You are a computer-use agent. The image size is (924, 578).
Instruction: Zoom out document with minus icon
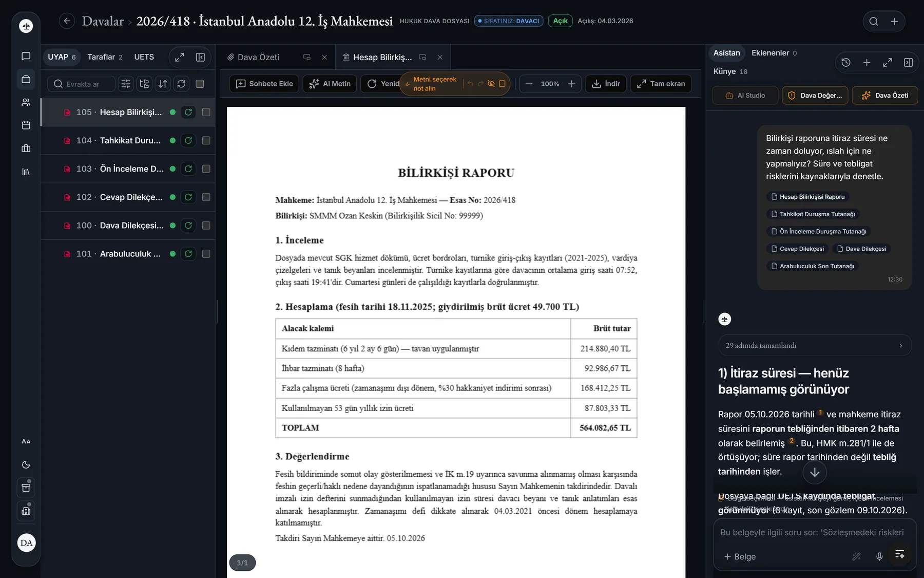(529, 84)
